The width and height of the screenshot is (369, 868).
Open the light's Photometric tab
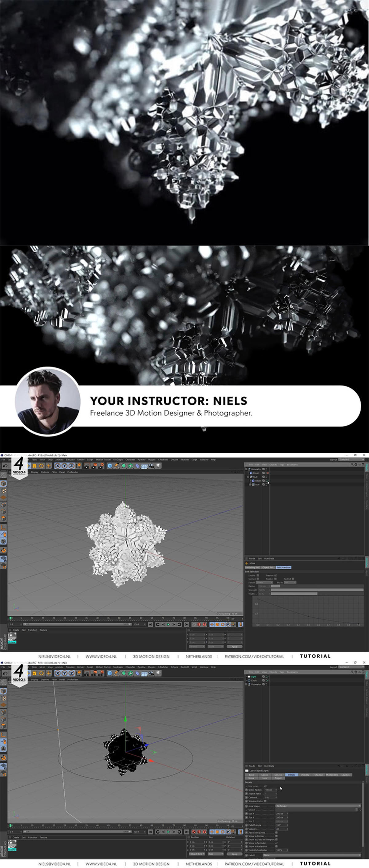pos(332,775)
